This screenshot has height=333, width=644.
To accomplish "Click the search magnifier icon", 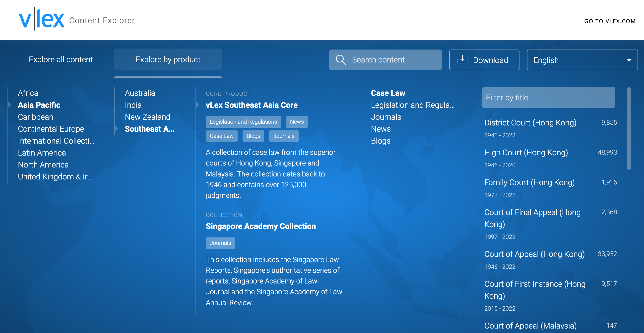I will [340, 60].
